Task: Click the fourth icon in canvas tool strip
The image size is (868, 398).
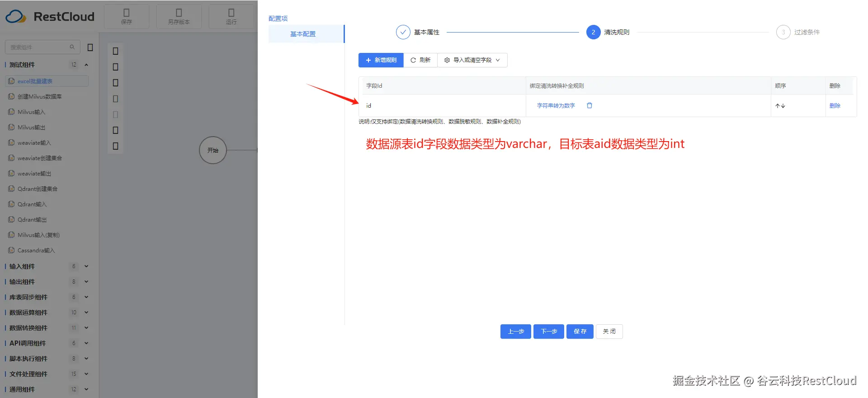Action: point(116,99)
